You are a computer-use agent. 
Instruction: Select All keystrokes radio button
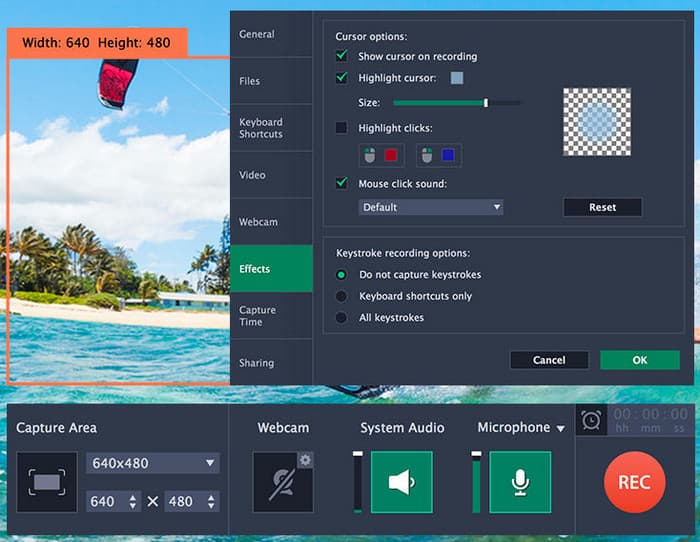tap(341, 317)
